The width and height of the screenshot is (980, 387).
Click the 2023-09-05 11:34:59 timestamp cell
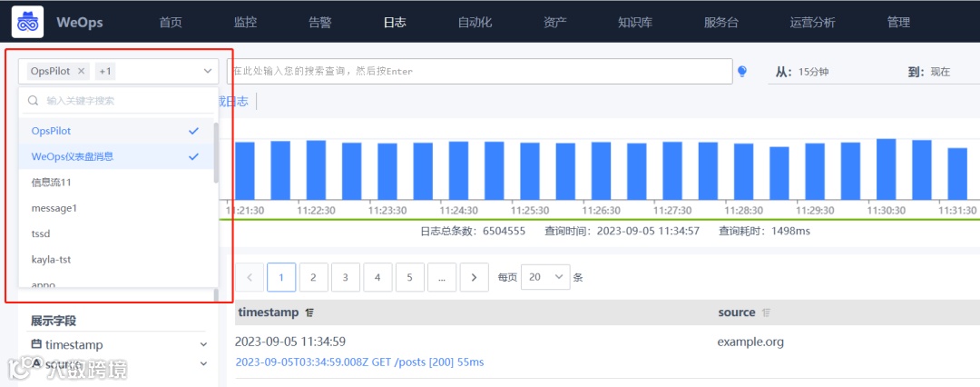(x=290, y=342)
